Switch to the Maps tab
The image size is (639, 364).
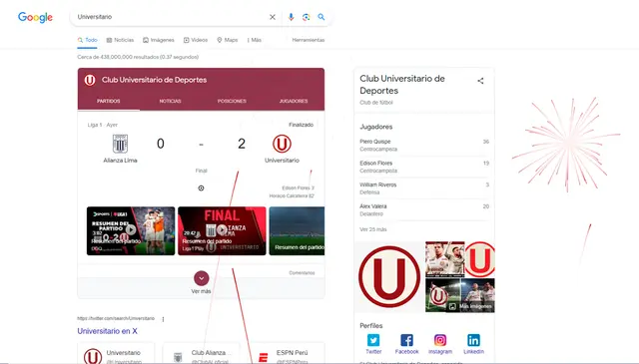pyautogui.click(x=228, y=40)
